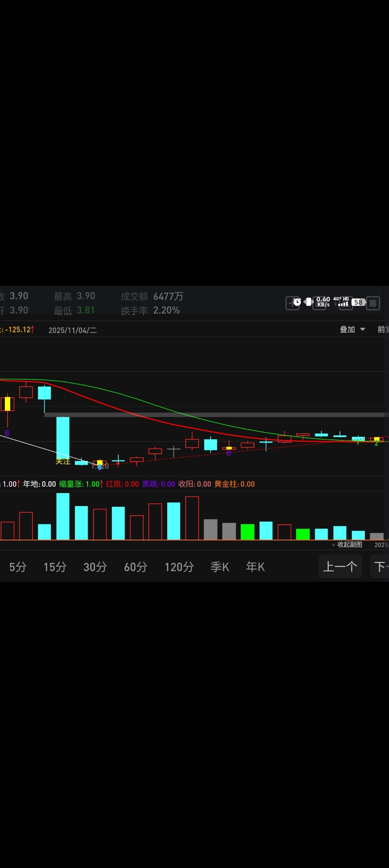The width and height of the screenshot is (389, 868).
Task: Open the 前复 adjustment dropdown
Action: click(383, 329)
